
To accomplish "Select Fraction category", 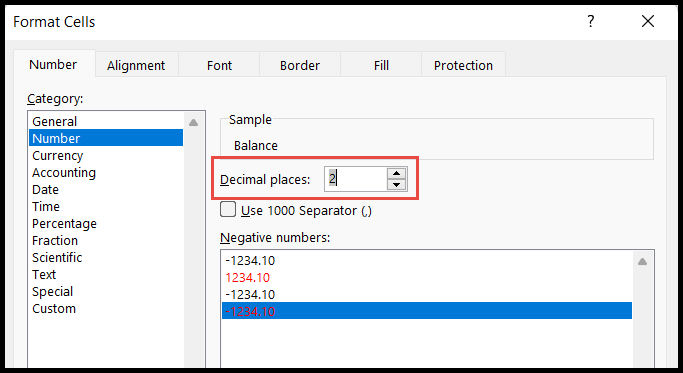I will tap(106, 240).
